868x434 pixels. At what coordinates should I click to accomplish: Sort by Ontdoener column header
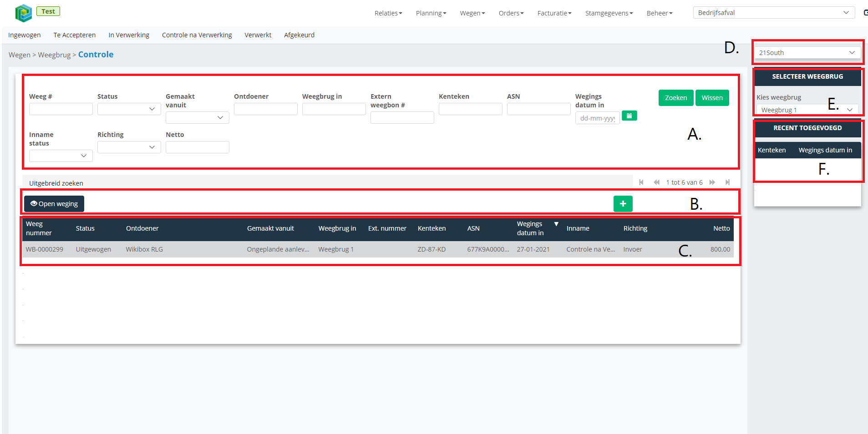142,228
